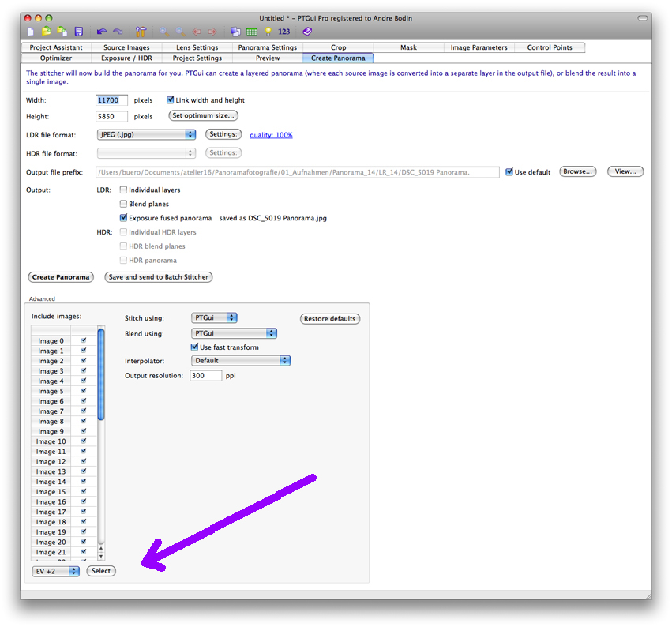Click the Open Project folder icon
This screenshot has width=672, height=627.
(x=47, y=32)
